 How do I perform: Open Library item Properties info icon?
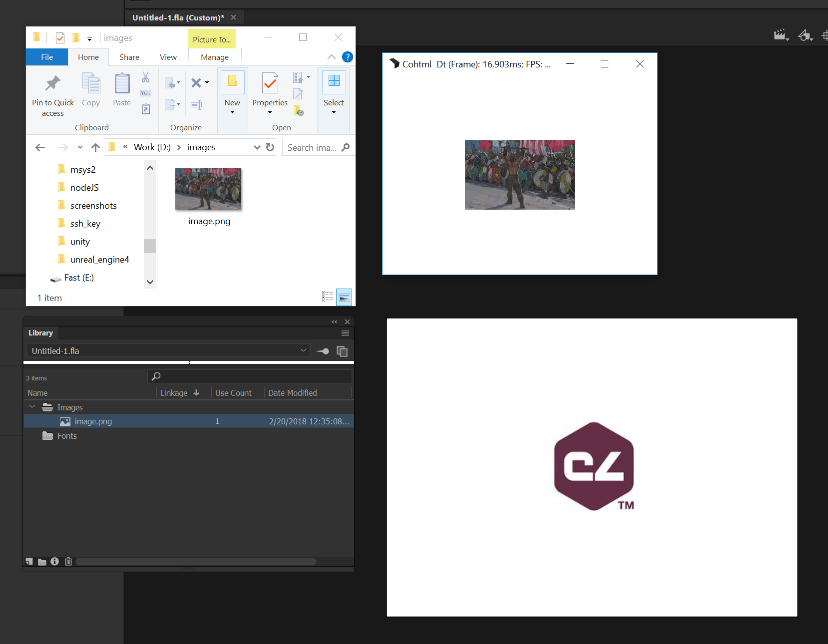[55, 562]
